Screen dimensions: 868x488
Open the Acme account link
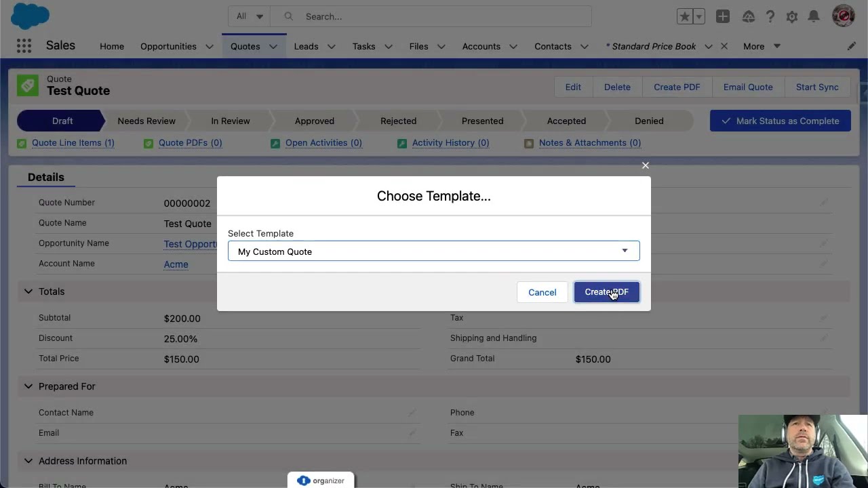point(176,264)
